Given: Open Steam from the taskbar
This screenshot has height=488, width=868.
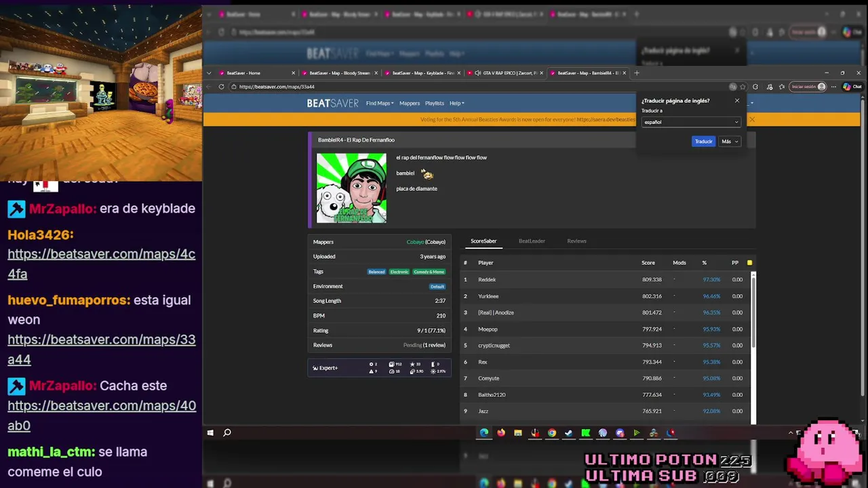Looking at the screenshot, I should click(568, 432).
